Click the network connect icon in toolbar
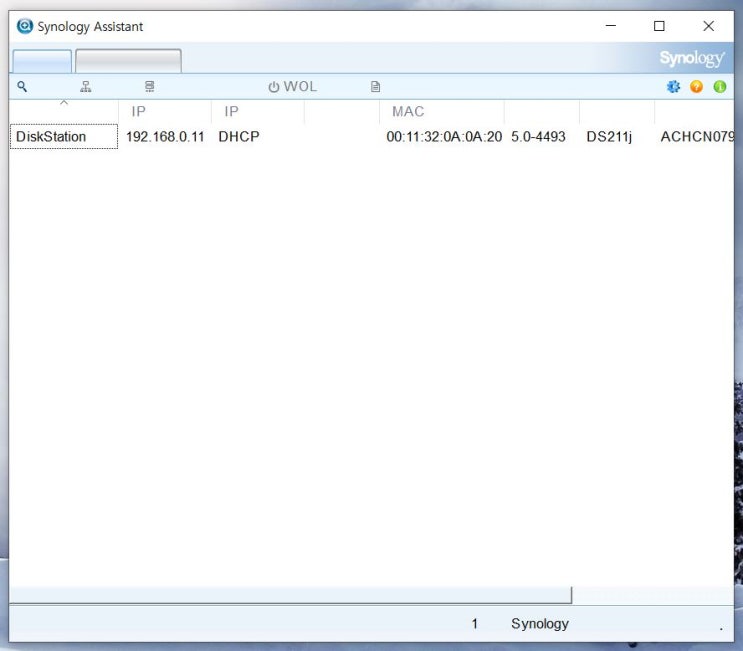Screen dimensions: 743x651 click(x=86, y=87)
